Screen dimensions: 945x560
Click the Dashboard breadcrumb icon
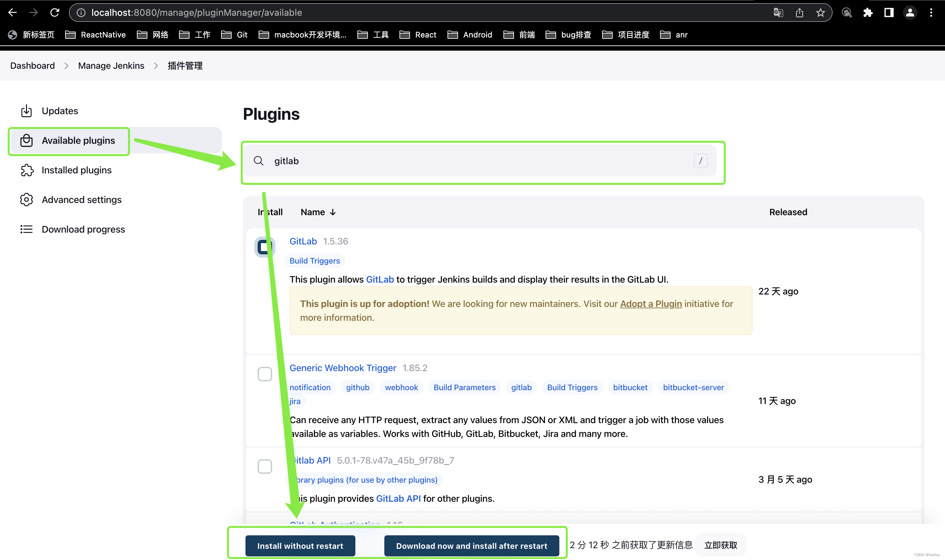pos(32,65)
